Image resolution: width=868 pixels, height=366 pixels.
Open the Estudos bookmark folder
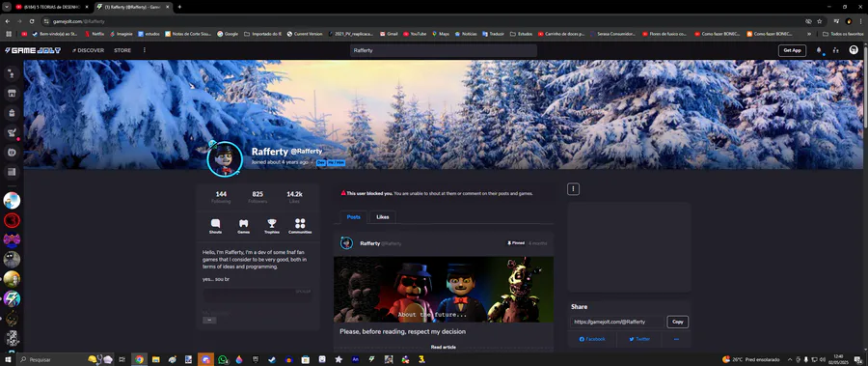521,34
